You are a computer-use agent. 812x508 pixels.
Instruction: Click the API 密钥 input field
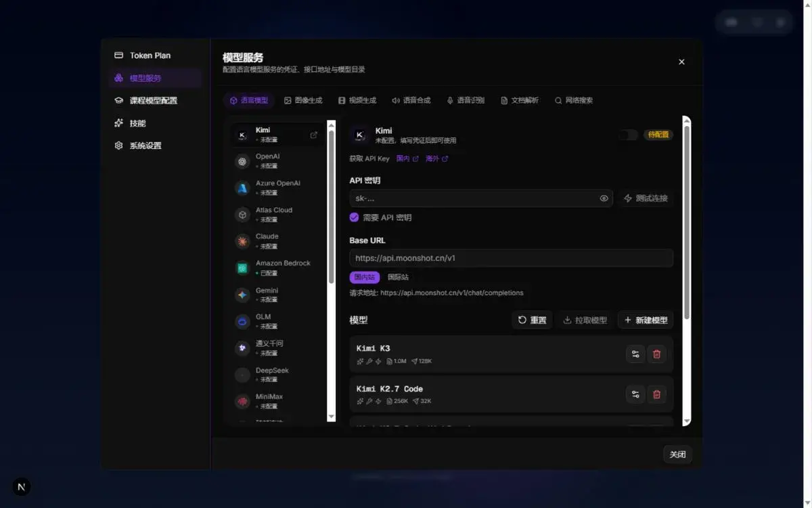coord(481,198)
